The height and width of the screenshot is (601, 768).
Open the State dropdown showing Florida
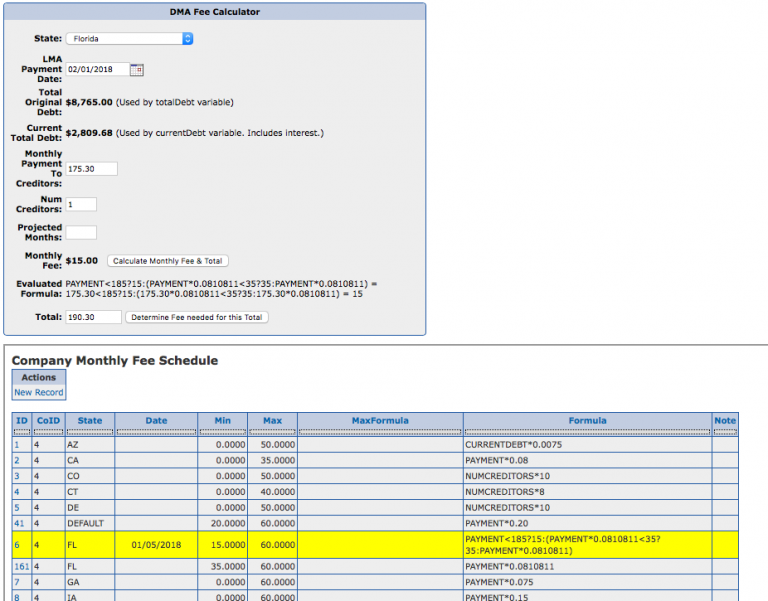pyautogui.click(x=129, y=39)
